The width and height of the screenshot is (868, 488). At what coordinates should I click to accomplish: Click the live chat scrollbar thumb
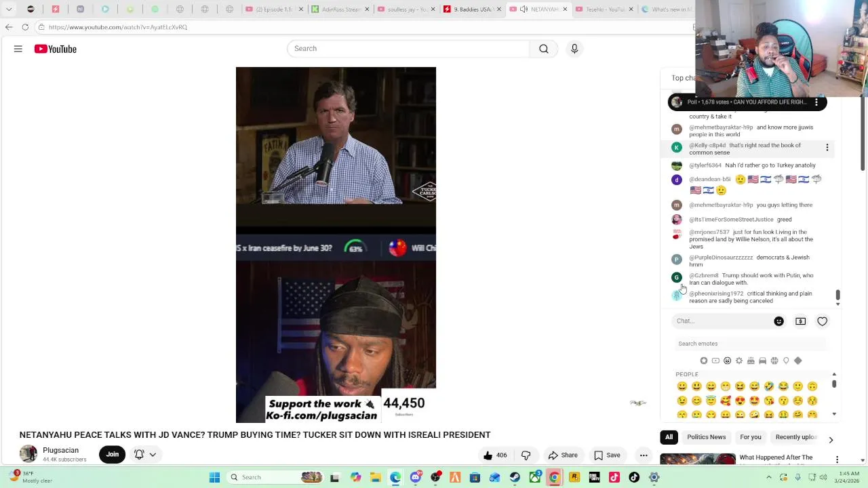pyautogui.click(x=837, y=295)
